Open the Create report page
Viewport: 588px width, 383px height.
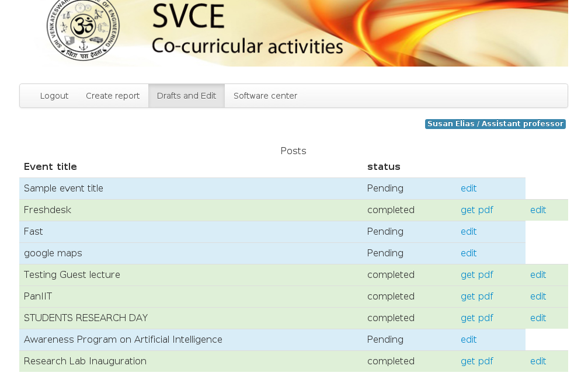point(113,96)
